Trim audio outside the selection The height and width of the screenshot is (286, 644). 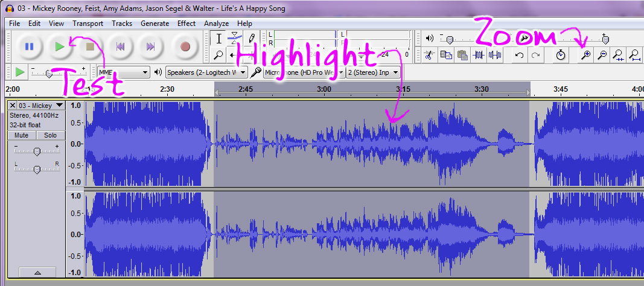479,54
